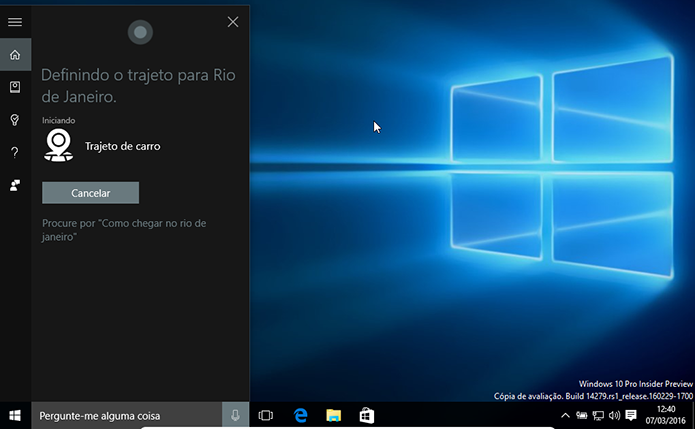Open the volume control in tray
695x429 pixels.
coord(614,415)
